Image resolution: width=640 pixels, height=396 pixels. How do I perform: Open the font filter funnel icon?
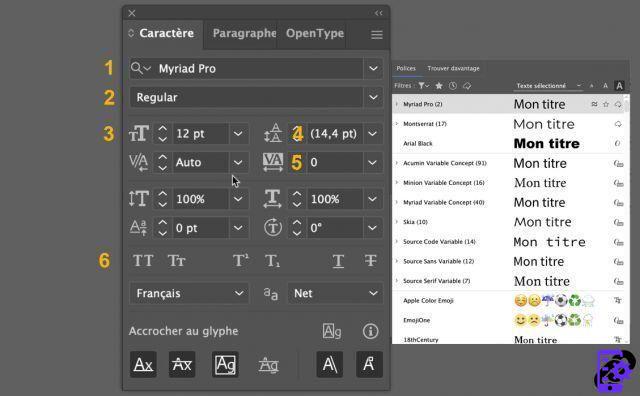pyautogui.click(x=423, y=86)
